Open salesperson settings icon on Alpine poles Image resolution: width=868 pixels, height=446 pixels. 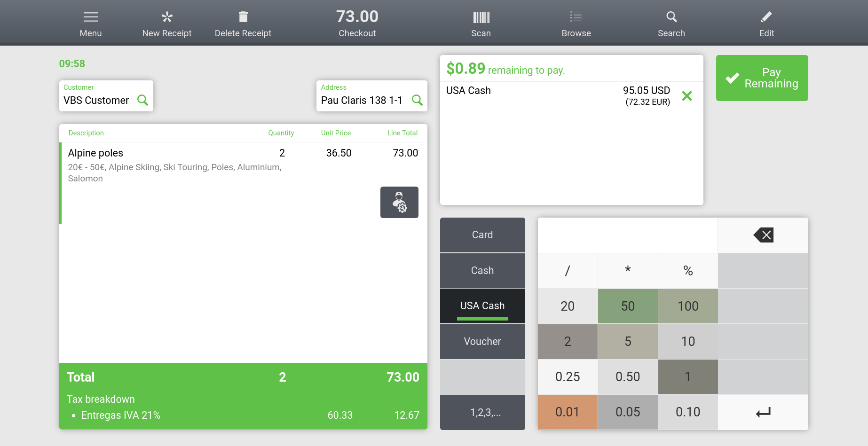click(x=399, y=202)
